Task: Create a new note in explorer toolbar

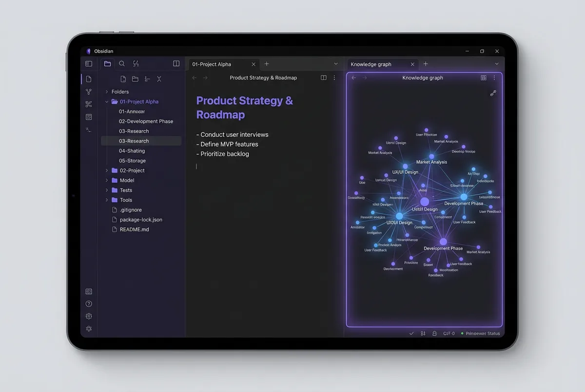Action: (x=123, y=79)
